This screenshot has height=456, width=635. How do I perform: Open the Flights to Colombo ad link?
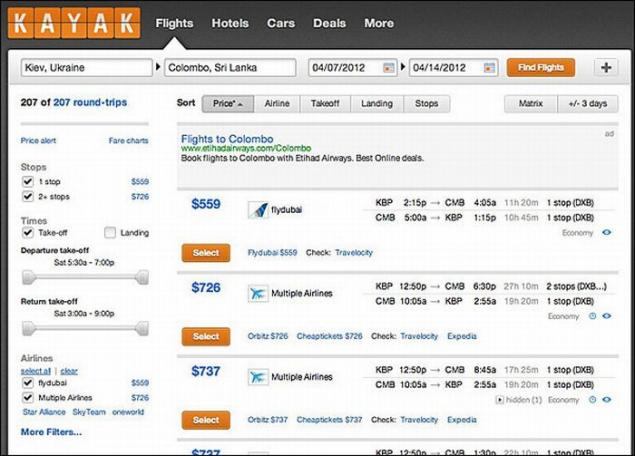[227, 139]
